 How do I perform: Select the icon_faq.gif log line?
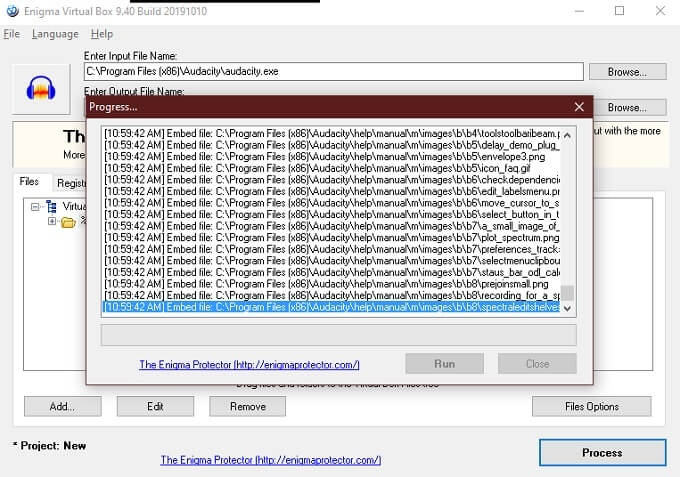332,168
